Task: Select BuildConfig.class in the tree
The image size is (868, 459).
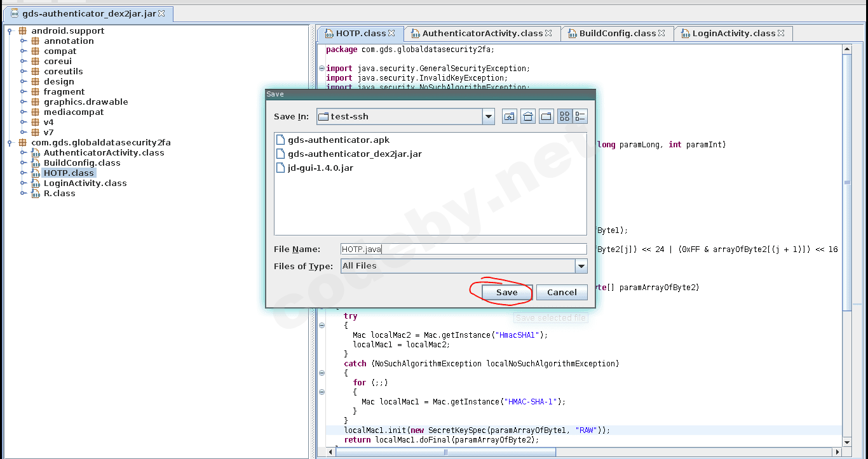Action: point(82,163)
